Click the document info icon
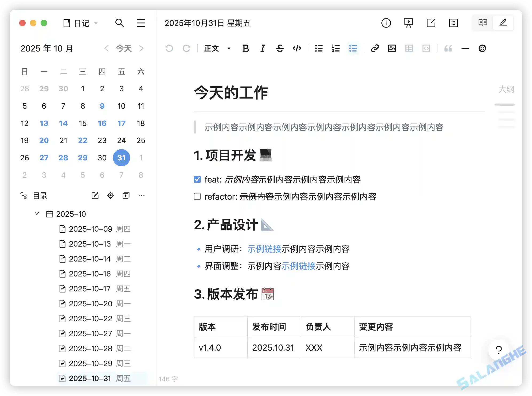This screenshot has height=396, width=532. click(386, 23)
